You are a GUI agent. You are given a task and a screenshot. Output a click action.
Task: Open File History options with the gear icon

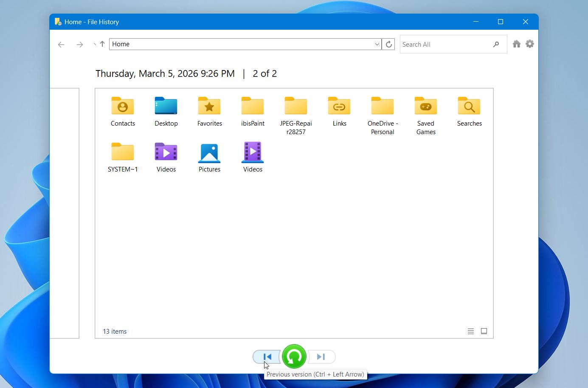click(529, 44)
